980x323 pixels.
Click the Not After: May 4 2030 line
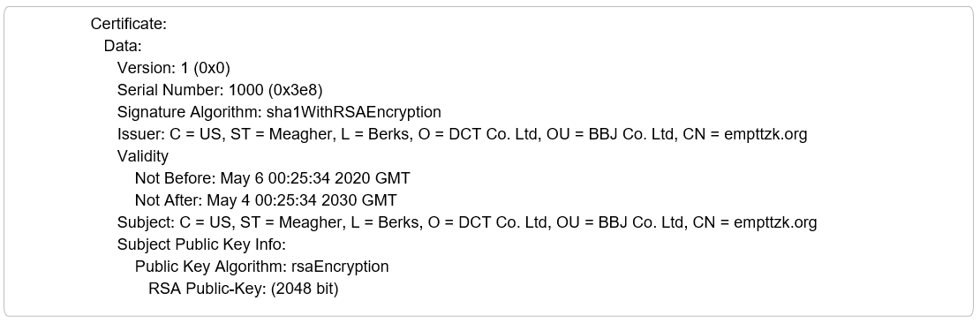[x=266, y=200]
